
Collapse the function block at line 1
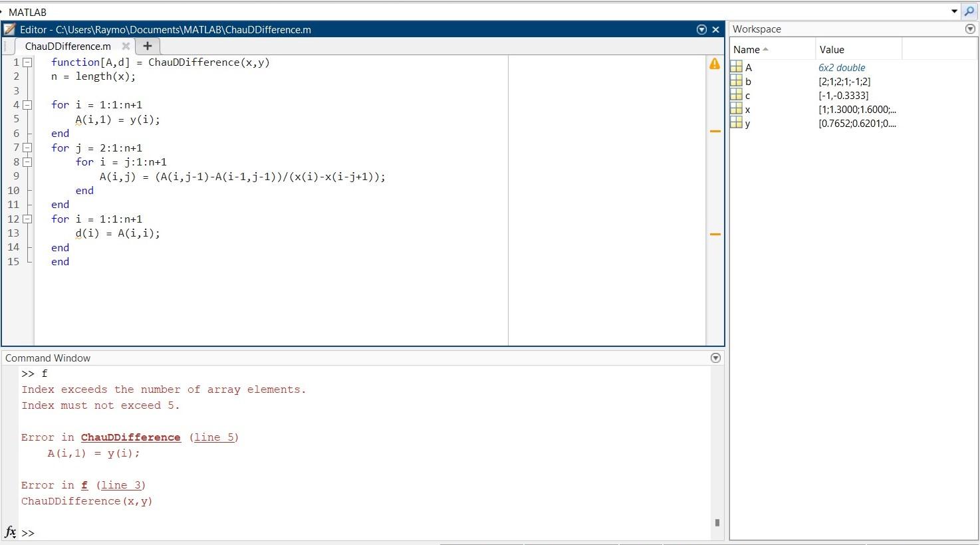[27, 62]
